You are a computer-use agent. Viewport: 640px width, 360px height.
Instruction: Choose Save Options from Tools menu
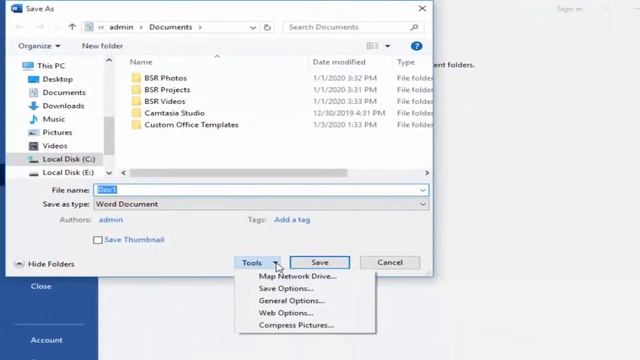tap(286, 289)
